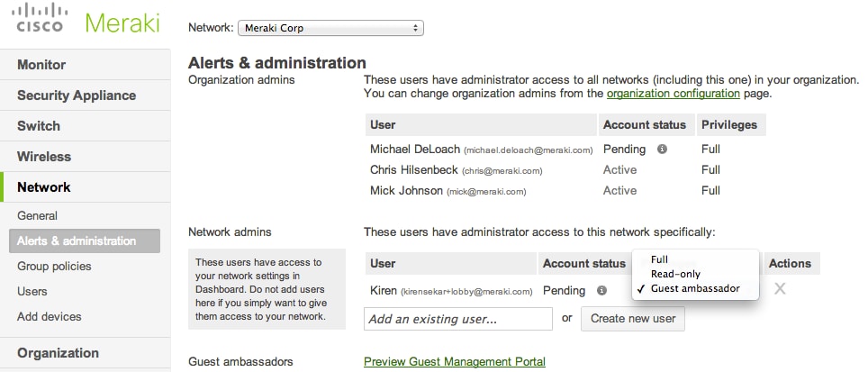This screenshot has height=372, width=868.
Task: Click the Mick Johnson user name
Action: tap(406, 190)
